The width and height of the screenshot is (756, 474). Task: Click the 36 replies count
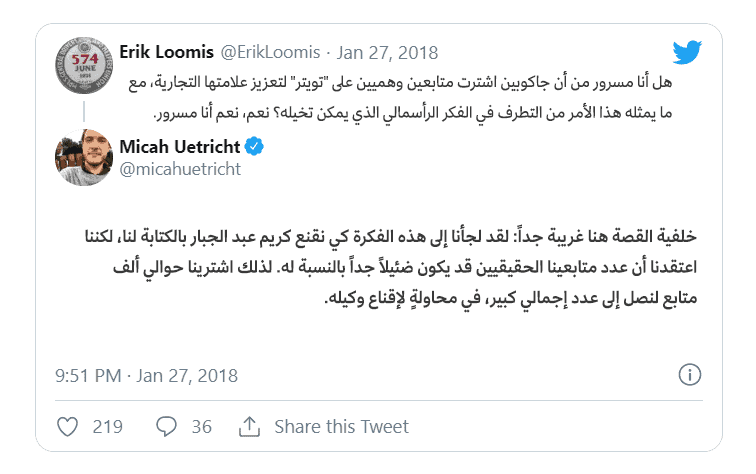coord(201,426)
